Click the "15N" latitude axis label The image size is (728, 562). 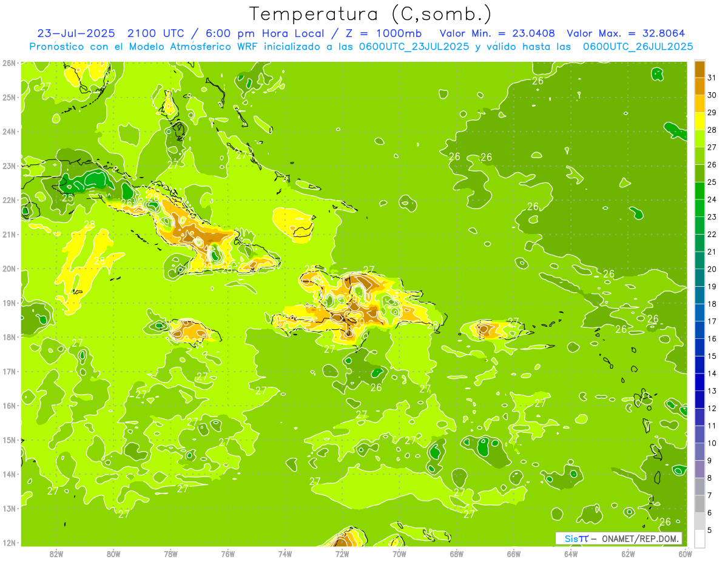[x=10, y=440]
